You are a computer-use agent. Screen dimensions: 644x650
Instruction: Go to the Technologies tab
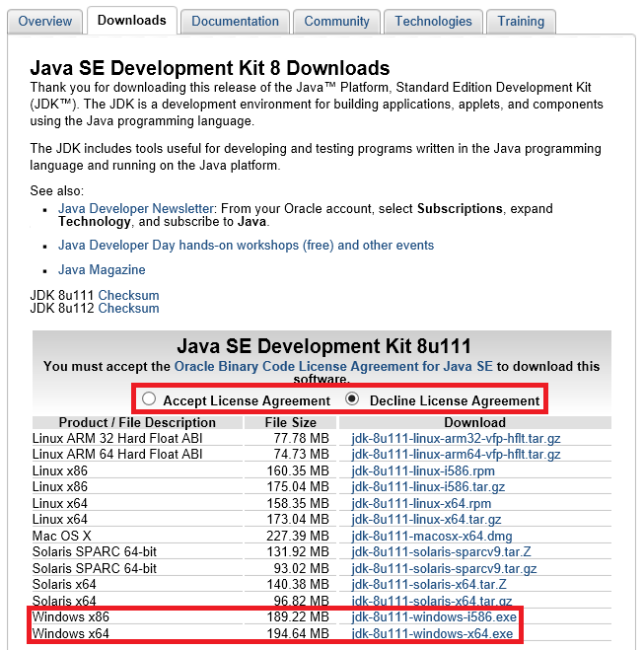click(433, 21)
